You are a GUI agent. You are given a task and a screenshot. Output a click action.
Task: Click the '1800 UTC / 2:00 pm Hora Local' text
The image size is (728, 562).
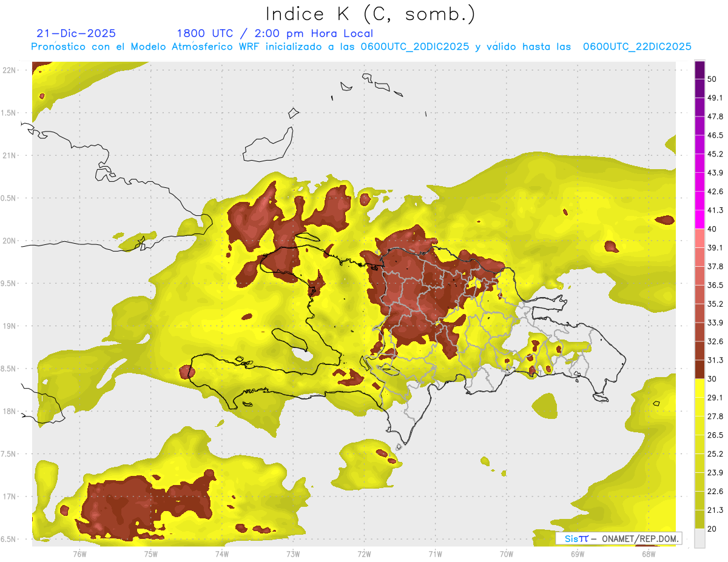click(275, 33)
